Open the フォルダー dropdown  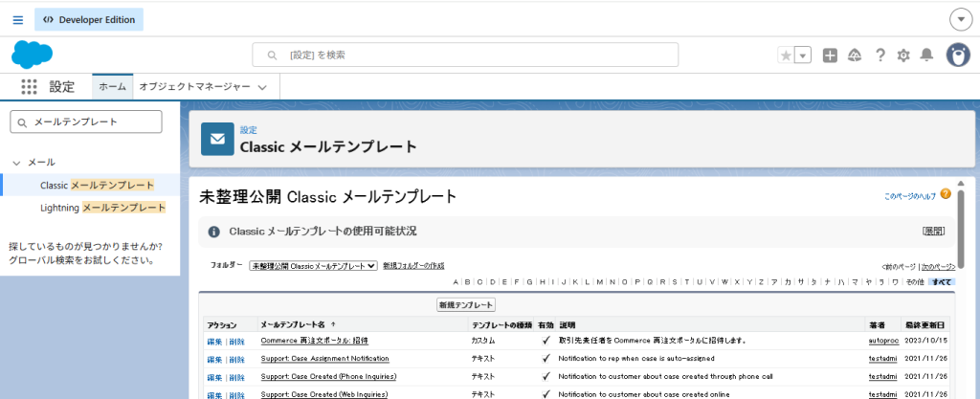tap(313, 265)
